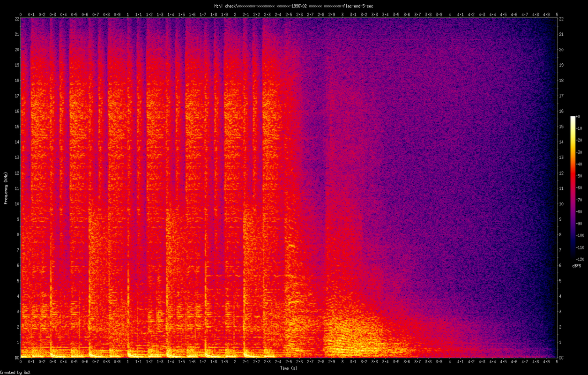This screenshot has height=375, width=588.
Task: Click the "-80" value on the color scale
Action: point(580,211)
